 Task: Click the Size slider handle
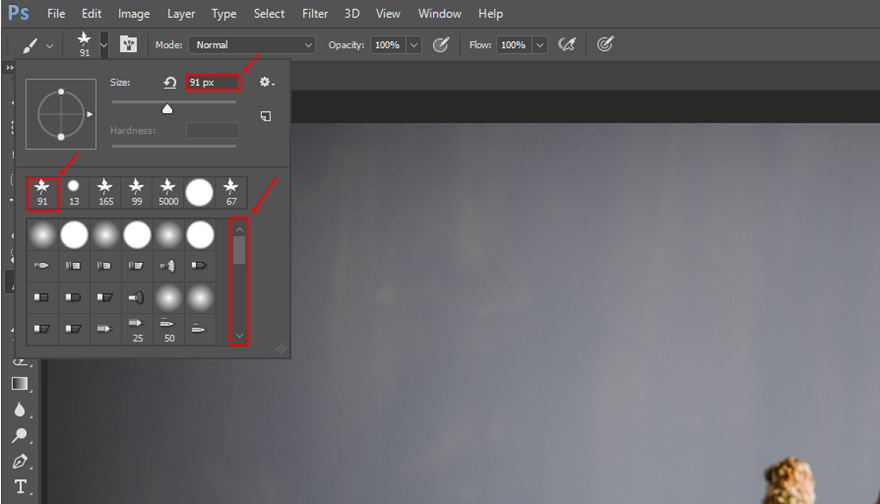167,109
